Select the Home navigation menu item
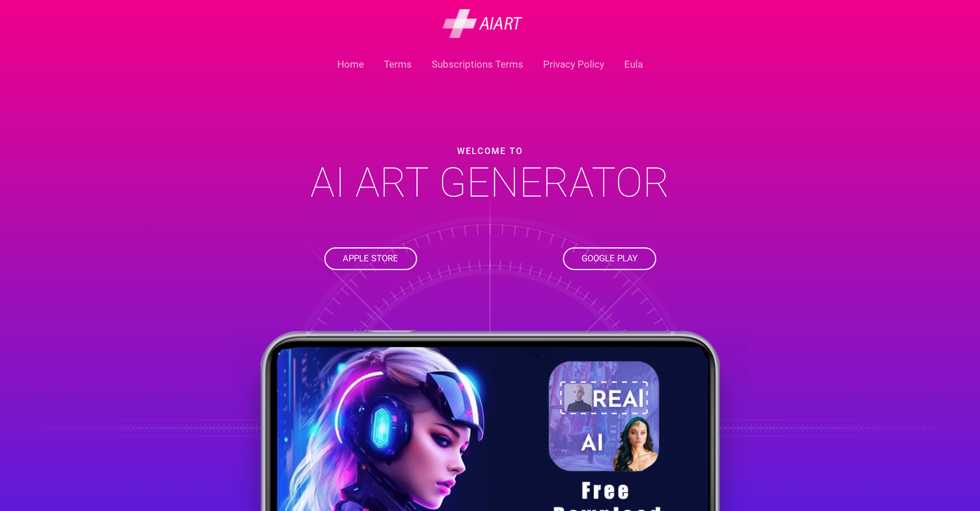980x511 pixels. click(x=350, y=64)
